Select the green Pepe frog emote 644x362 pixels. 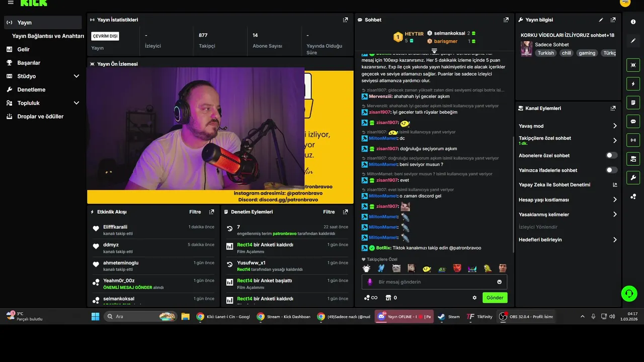pyautogui.click(x=442, y=268)
